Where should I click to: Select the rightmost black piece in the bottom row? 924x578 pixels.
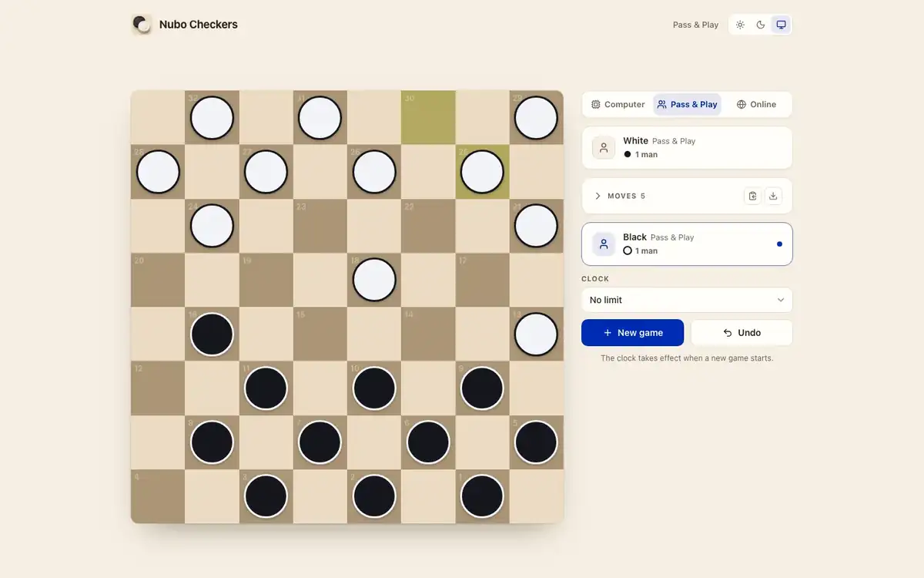coord(482,496)
